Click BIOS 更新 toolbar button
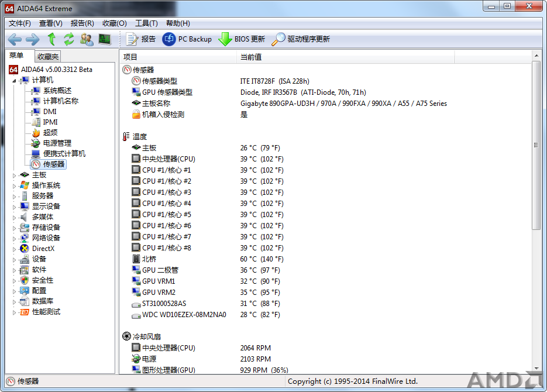547x392 pixels. 242,39
